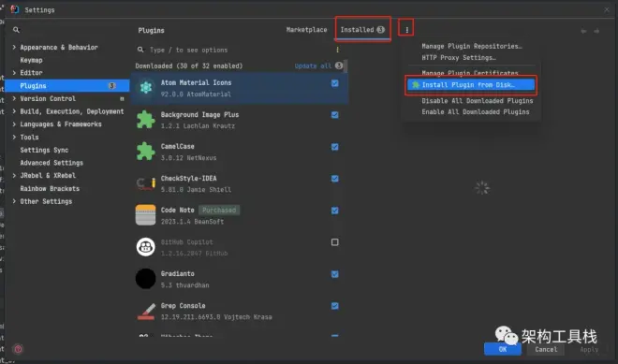Disable the CamelCase plugin checkbox

[334, 147]
